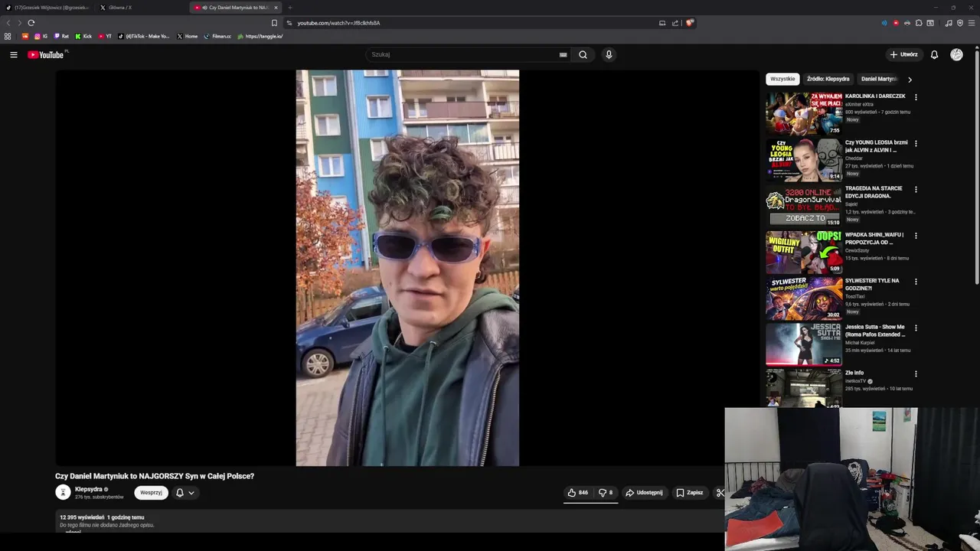Show more filter chips with arrow
This screenshot has height=551, width=980.
tap(910, 79)
